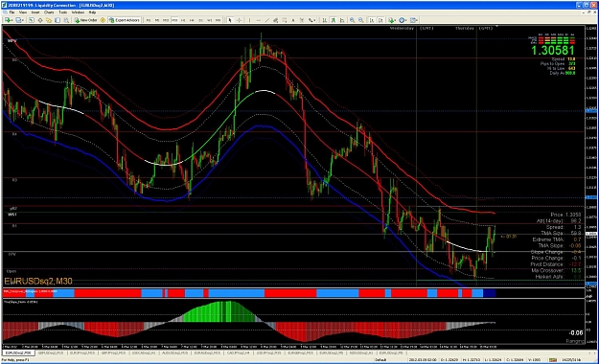Select the text (A) tool
This screenshot has width=599, height=364.
[293, 20]
